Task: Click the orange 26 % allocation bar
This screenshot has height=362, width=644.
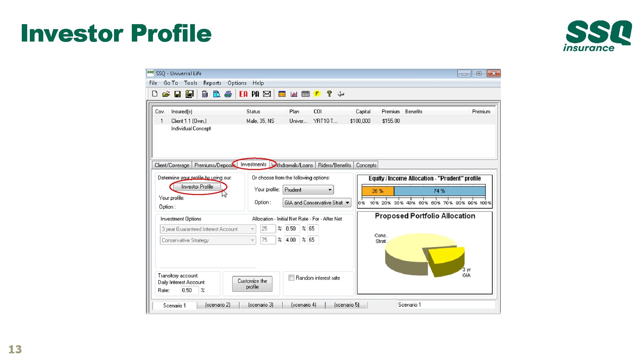Action: pyautogui.click(x=378, y=191)
